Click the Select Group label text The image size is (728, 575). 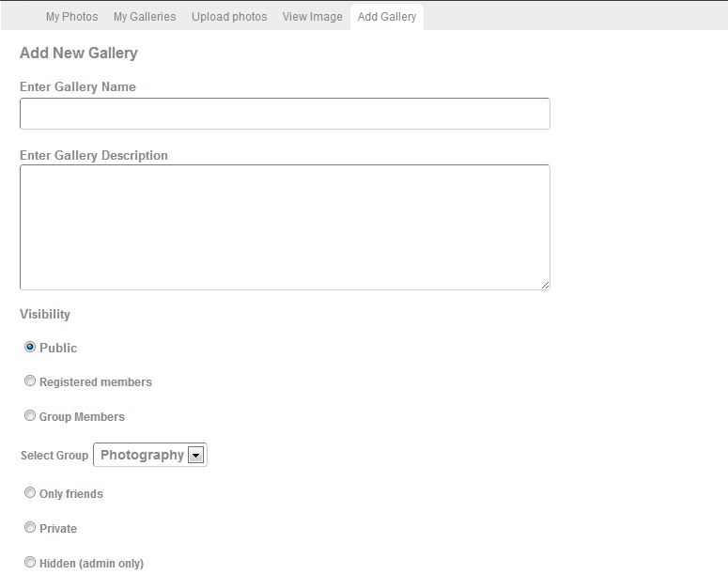click(x=54, y=455)
